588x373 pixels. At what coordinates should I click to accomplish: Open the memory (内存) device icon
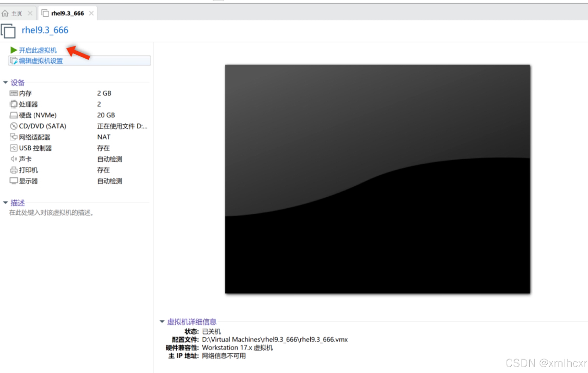(x=14, y=93)
